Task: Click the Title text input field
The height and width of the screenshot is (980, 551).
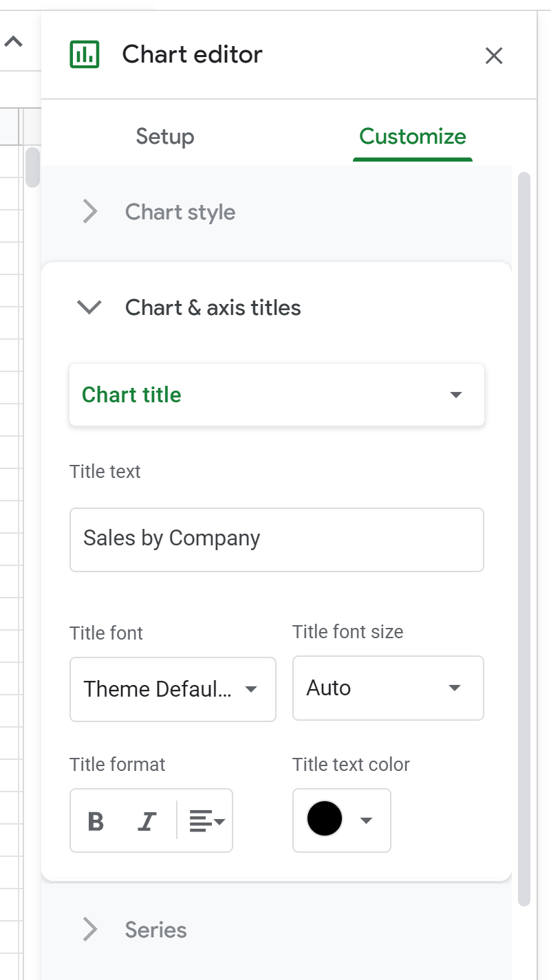Action: 277,539
